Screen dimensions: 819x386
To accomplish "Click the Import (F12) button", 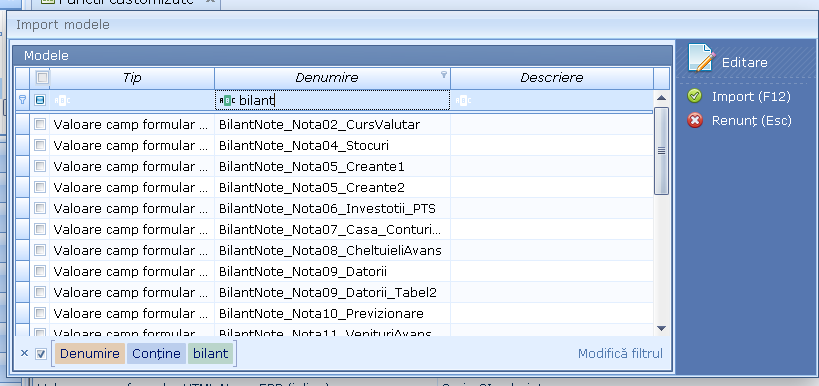I will (751, 97).
